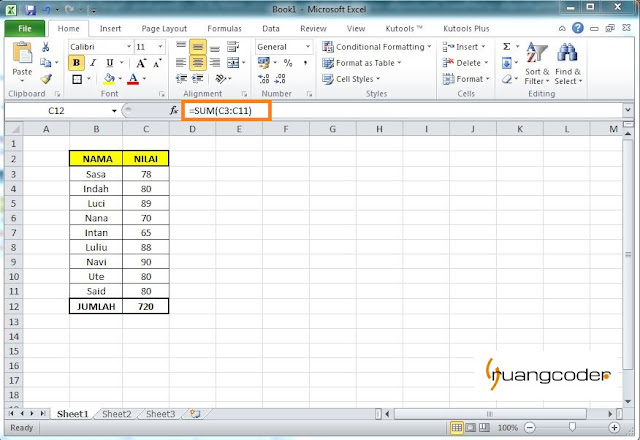
Task: Click the Select All corner button
Action: pos(14,129)
